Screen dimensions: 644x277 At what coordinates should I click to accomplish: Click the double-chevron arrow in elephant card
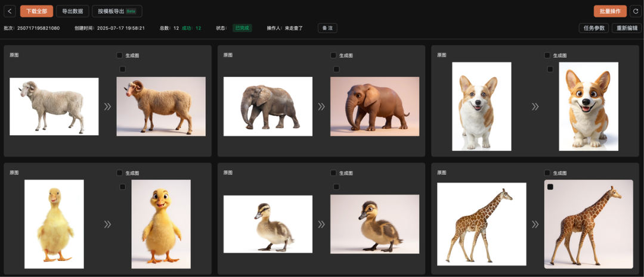click(321, 107)
